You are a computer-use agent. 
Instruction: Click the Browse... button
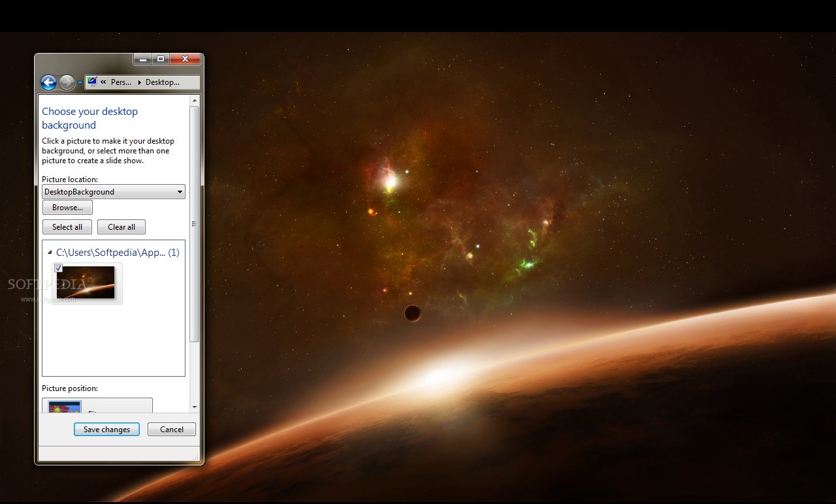(x=67, y=208)
